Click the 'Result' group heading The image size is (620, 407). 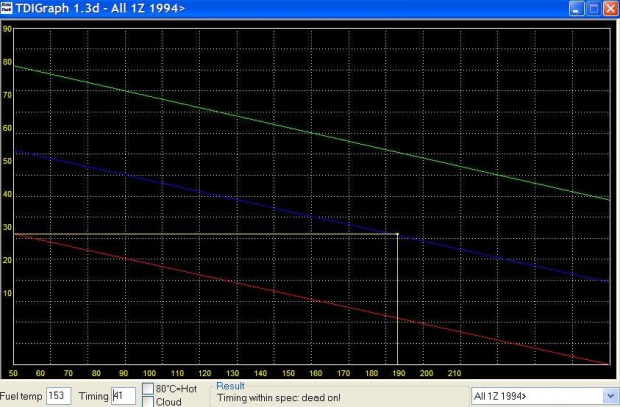(x=230, y=386)
